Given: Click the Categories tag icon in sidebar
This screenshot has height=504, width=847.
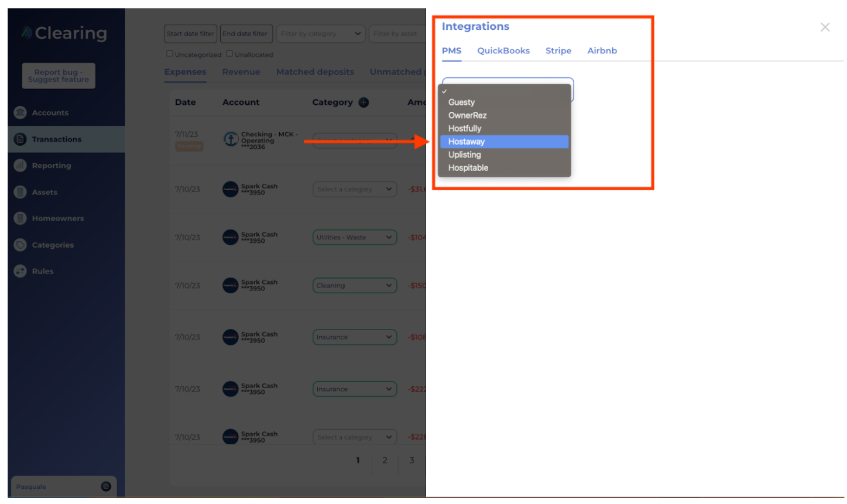Looking at the screenshot, I should (x=20, y=245).
